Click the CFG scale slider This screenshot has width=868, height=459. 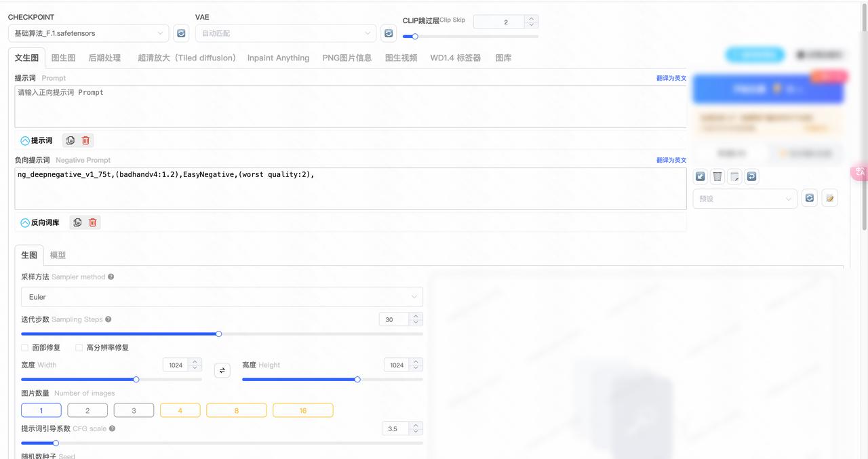[x=222, y=443]
